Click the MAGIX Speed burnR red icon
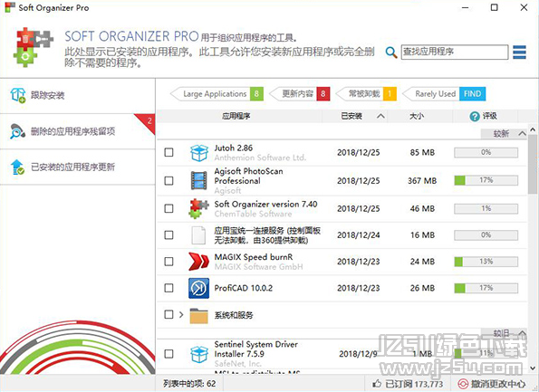Screen dimensions: 539x392 tap(198, 262)
